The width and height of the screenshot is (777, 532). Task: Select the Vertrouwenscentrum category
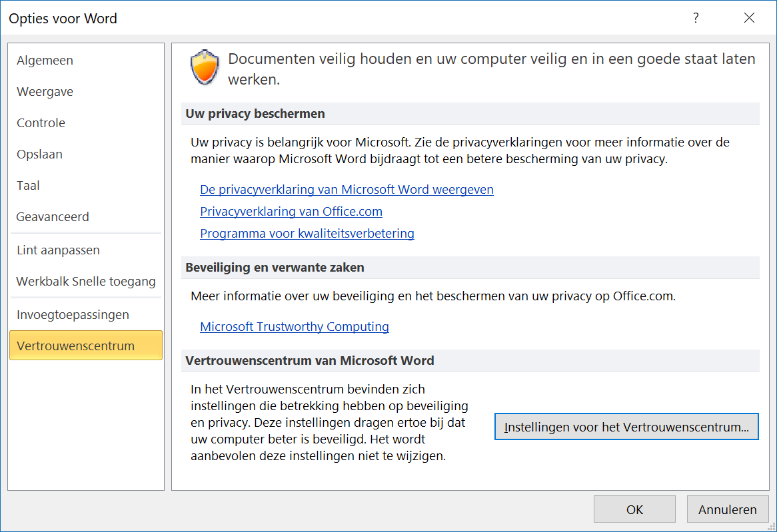coord(76,346)
